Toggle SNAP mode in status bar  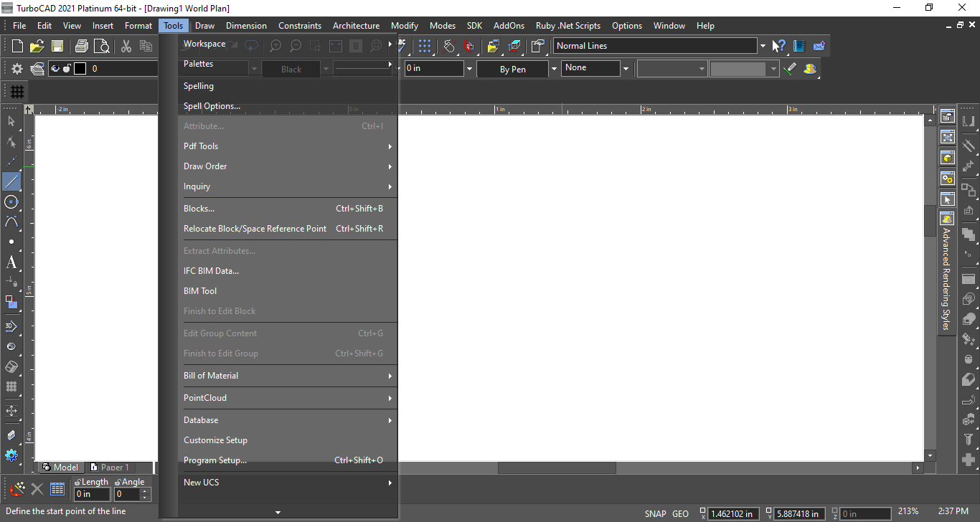coord(655,513)
